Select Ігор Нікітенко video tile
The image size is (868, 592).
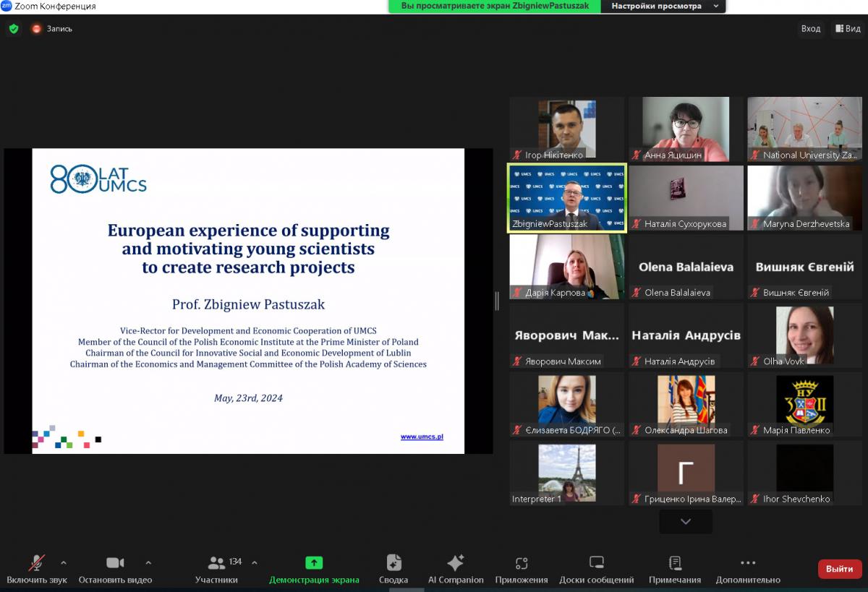566,129
